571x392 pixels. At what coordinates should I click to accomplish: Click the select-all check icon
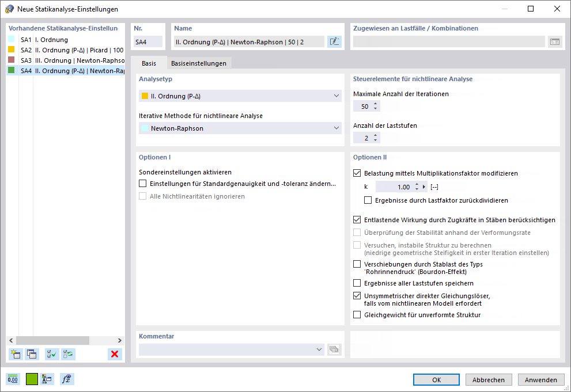(52, 354)
